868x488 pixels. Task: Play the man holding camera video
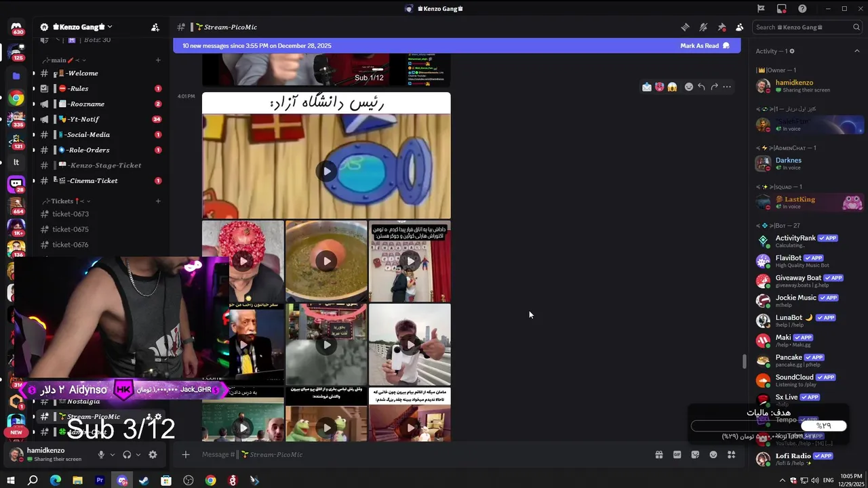click(x=410, y=344)
